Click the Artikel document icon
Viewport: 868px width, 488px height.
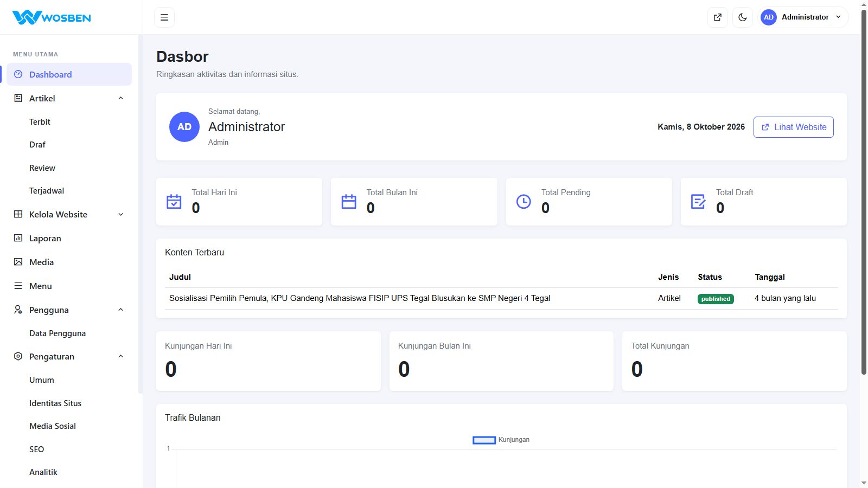pos(18,98)
